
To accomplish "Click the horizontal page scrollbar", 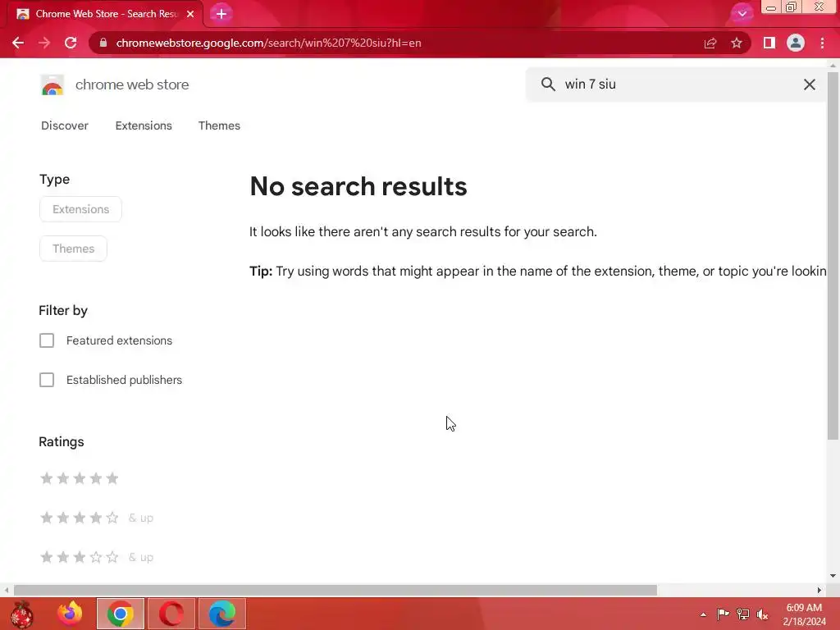I will pyautogui.click(x=336, y=590).
